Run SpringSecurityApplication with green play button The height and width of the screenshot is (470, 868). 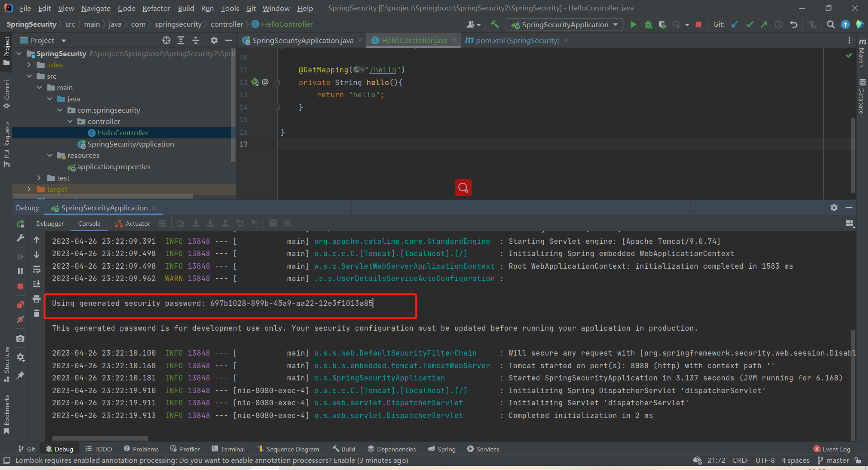(x=633, y=24)
